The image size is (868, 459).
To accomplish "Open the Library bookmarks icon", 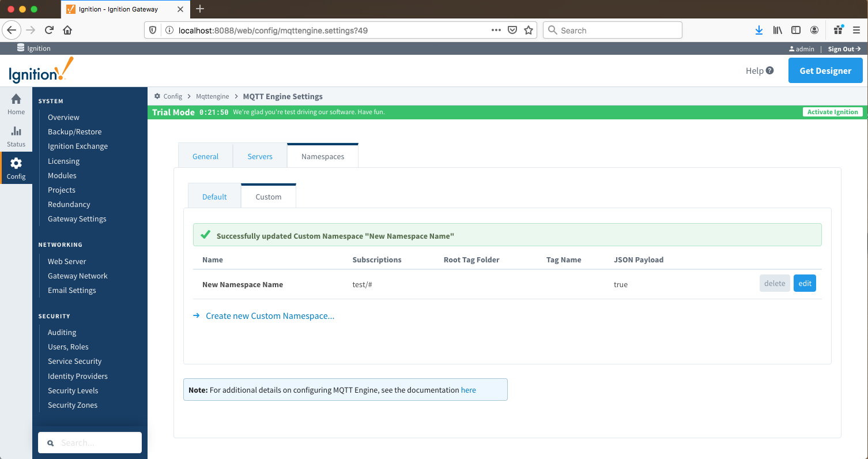I will 778,30.
